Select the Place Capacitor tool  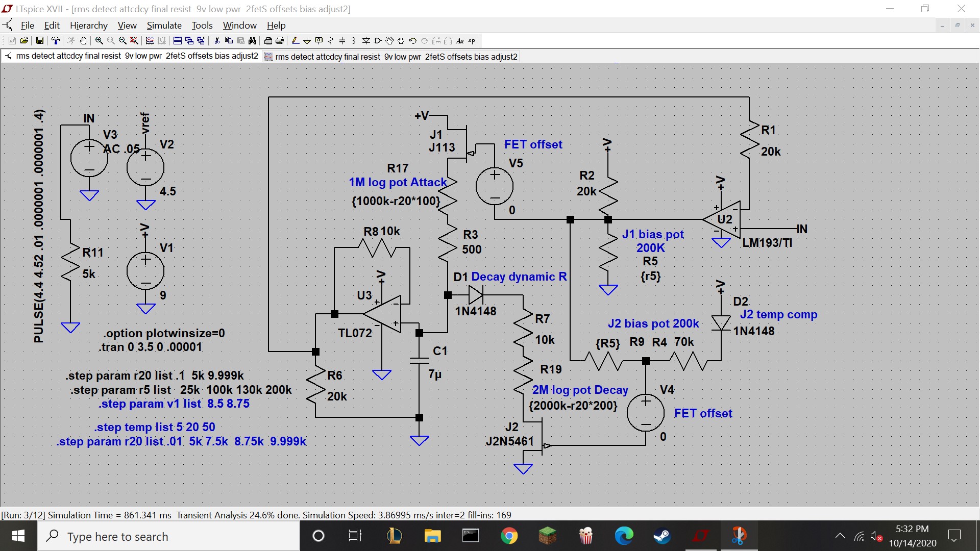click(x=342, y=41)
